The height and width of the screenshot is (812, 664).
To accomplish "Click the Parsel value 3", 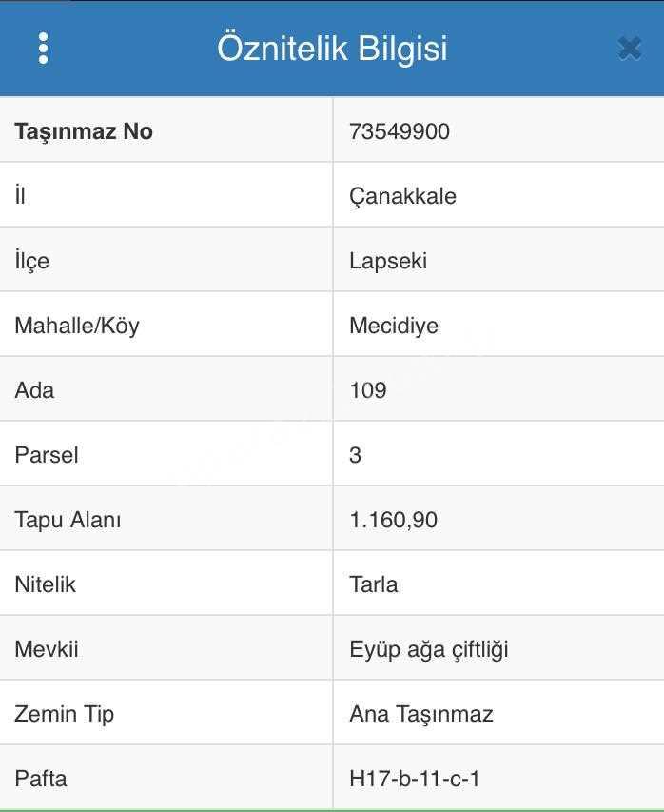I will tap(355, 455).
